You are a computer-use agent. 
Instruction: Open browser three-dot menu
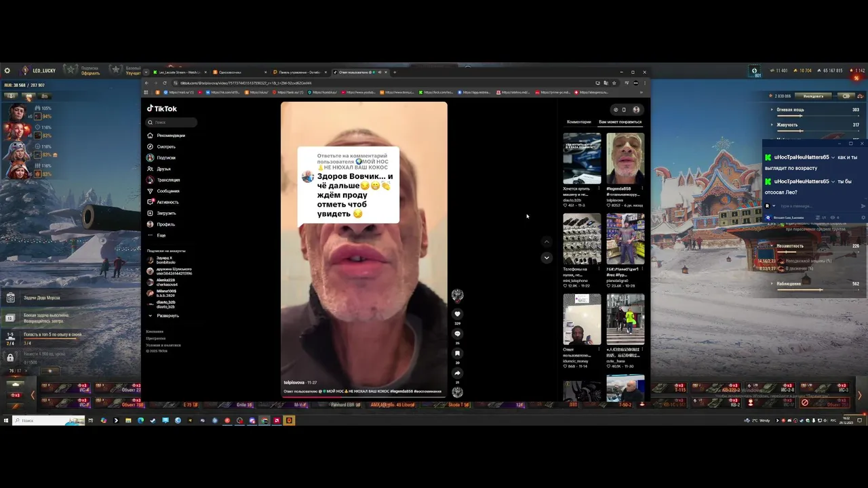point(645,83)
